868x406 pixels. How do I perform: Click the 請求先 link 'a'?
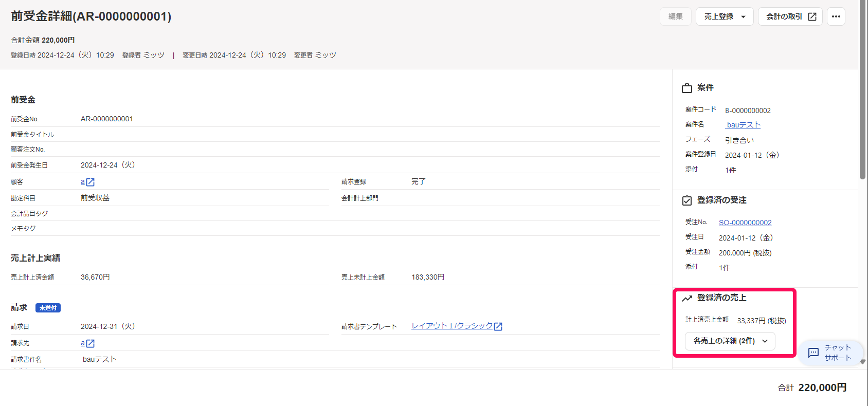coord(83,343)
